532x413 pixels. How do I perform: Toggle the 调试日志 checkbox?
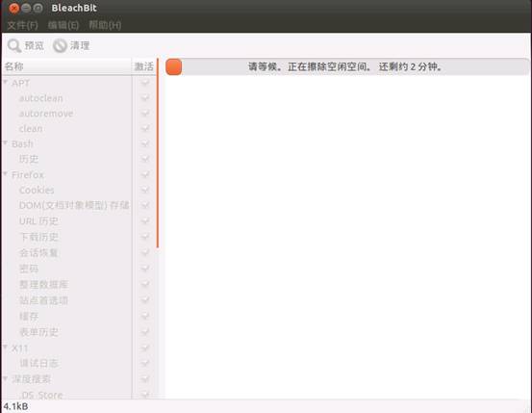pyautogui.click(x=145, y=363)
